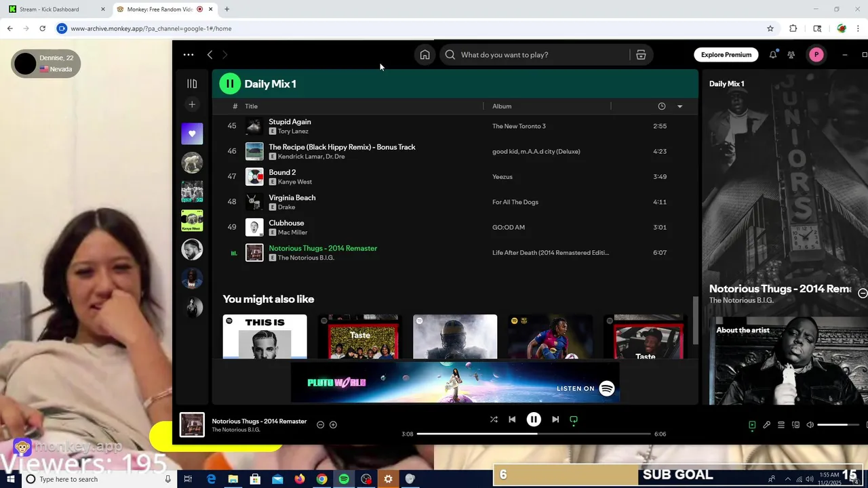Adjust the volume slider
This screenshot has height=488, width=868.
(x=838, y=425)
